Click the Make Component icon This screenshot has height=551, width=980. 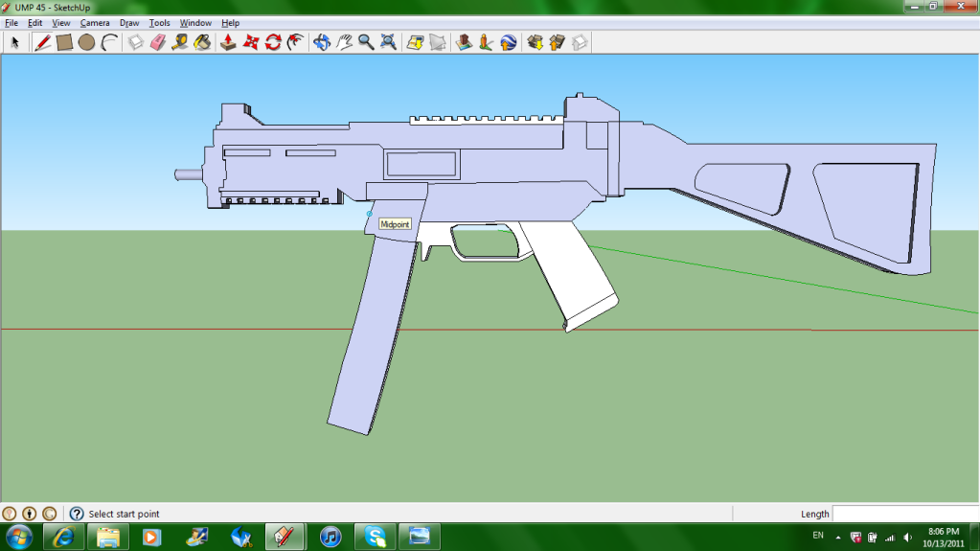[136, 42]
